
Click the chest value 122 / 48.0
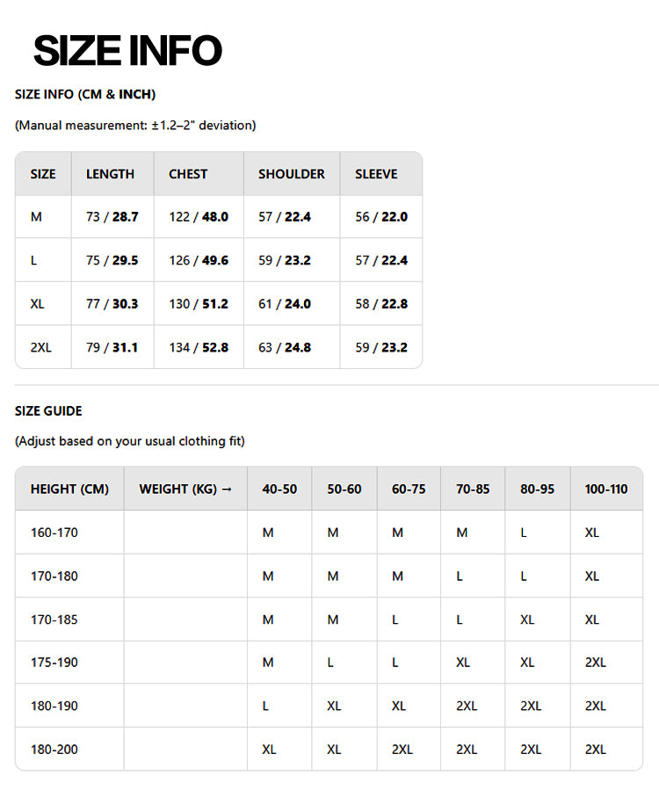pyautogui.click(x=199, y=216)
